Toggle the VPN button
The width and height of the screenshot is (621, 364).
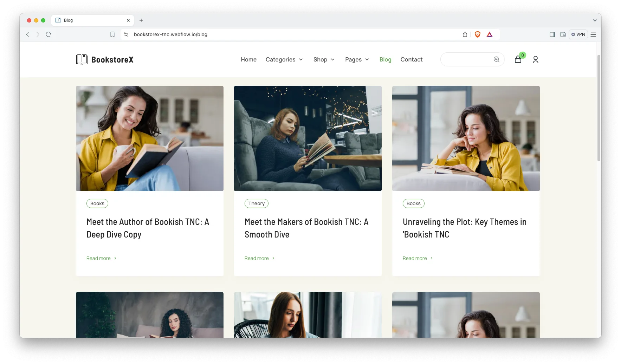coord(578,34)
